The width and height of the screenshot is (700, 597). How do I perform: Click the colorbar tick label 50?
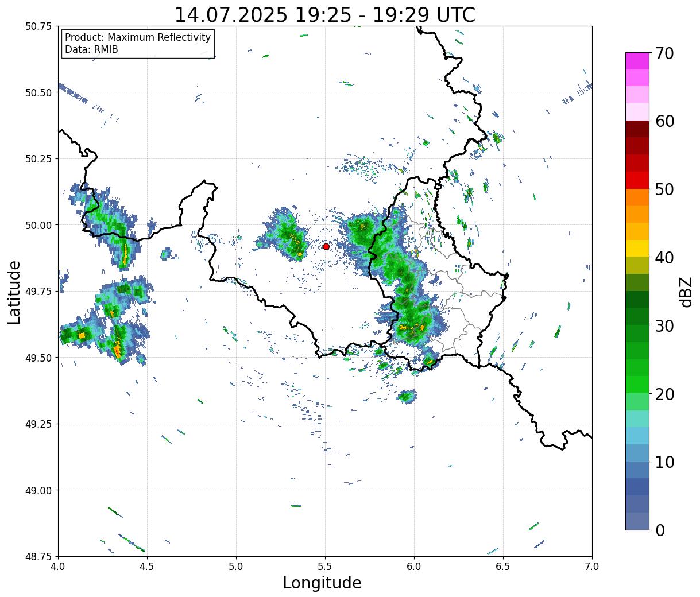click(664, 189)
